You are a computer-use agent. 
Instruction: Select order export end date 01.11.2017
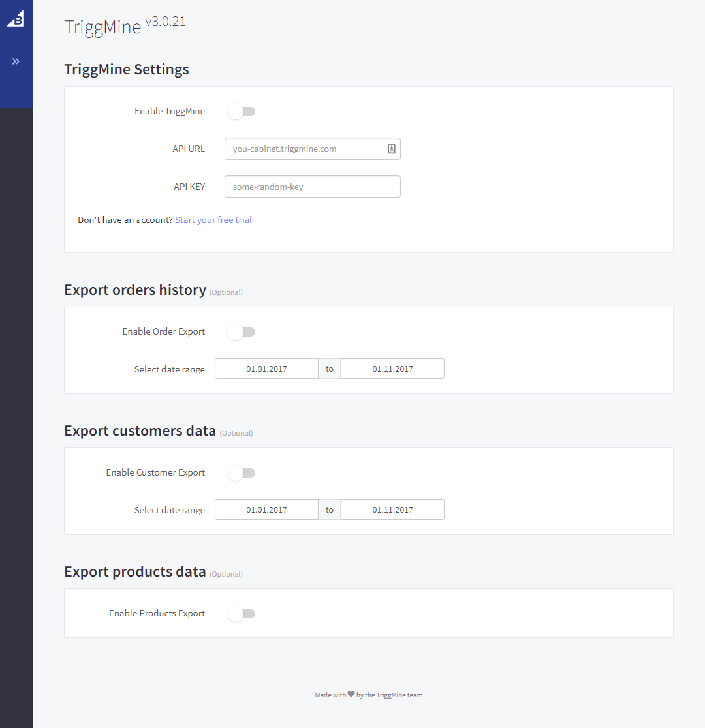[393, 369]
